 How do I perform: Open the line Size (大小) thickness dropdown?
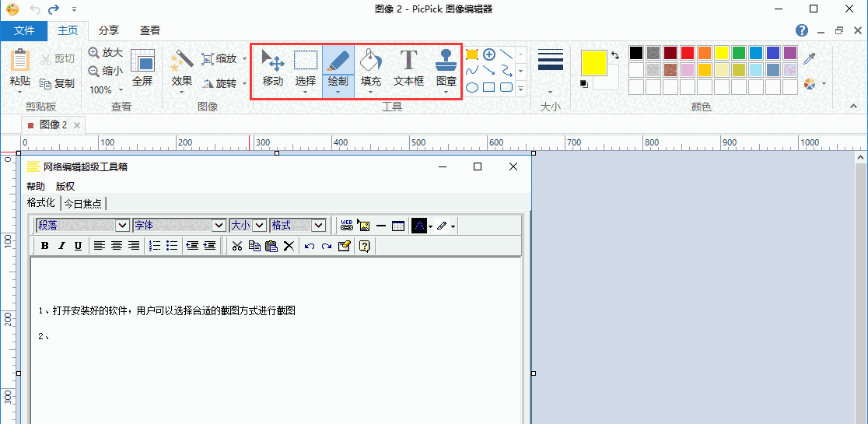[550, 93]
